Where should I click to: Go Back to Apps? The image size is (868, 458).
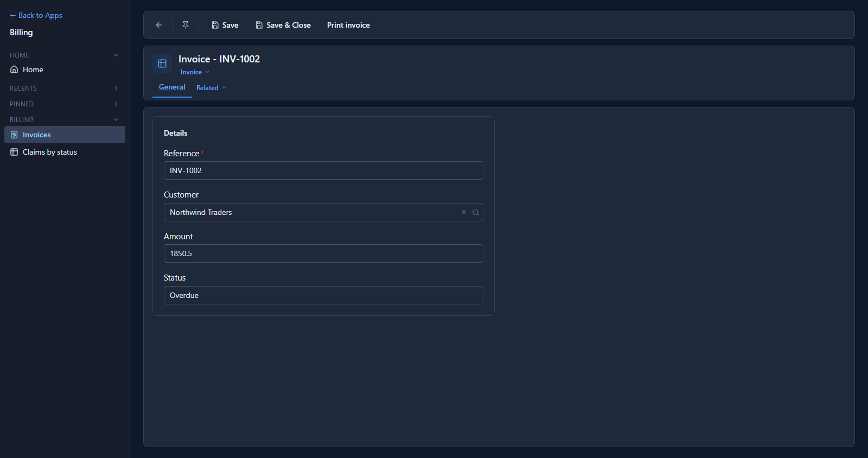tap(36, 15)
